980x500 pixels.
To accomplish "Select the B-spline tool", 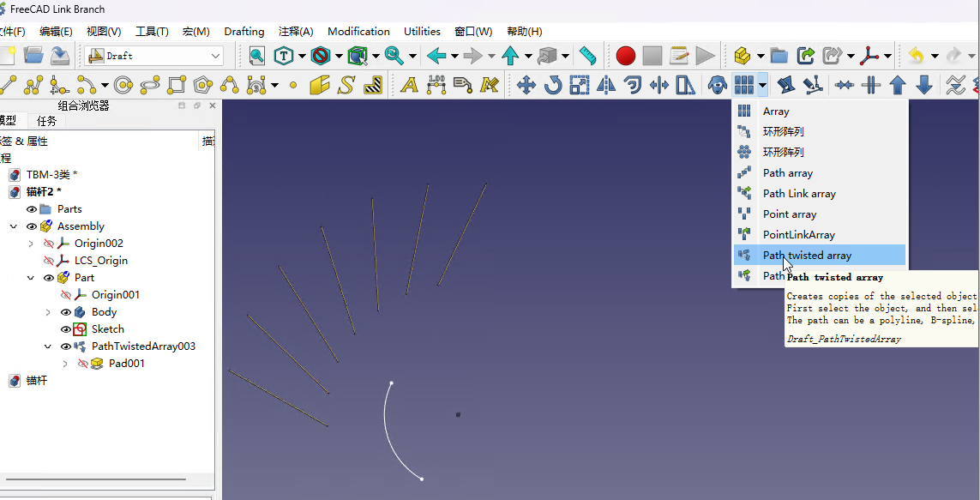I will point(230,84).
